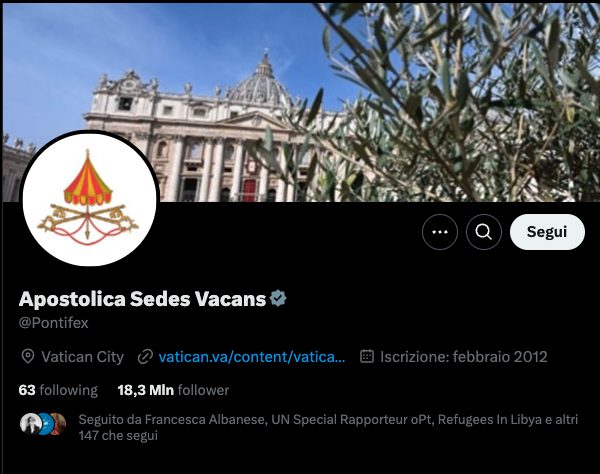Open the 'Seguito da Francesca Albanese' followers text

tap(328, 427)
